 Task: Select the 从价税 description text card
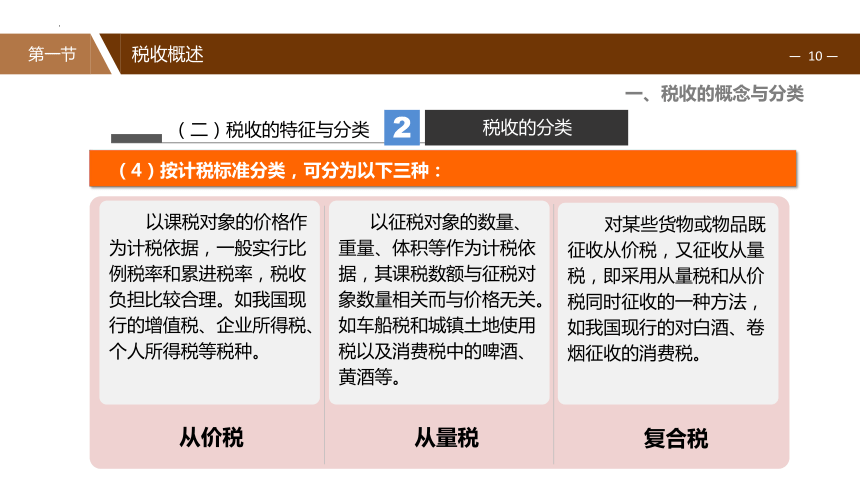point(210,302)
